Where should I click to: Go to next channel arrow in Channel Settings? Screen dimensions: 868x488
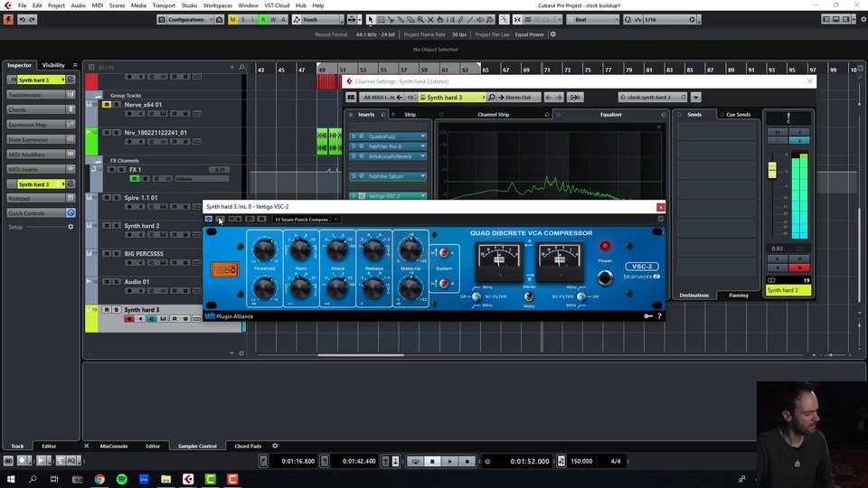click(559, 98)
